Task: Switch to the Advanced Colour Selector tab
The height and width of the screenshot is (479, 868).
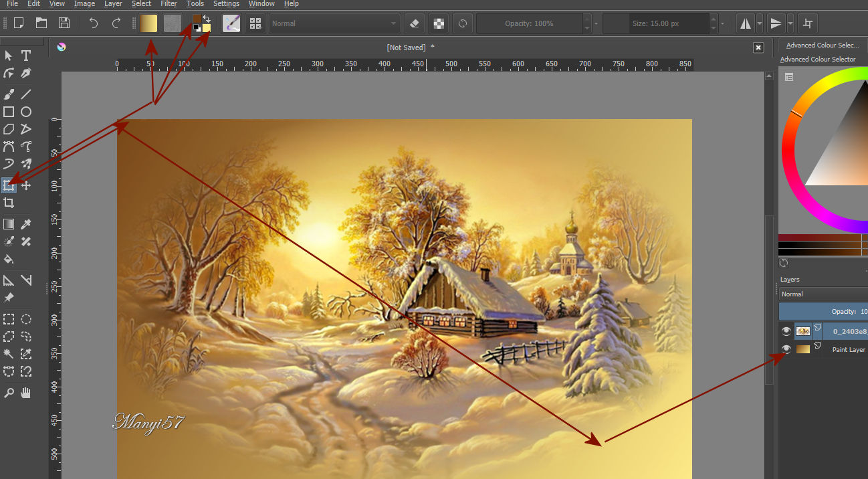Action: [x=823, y=45]
